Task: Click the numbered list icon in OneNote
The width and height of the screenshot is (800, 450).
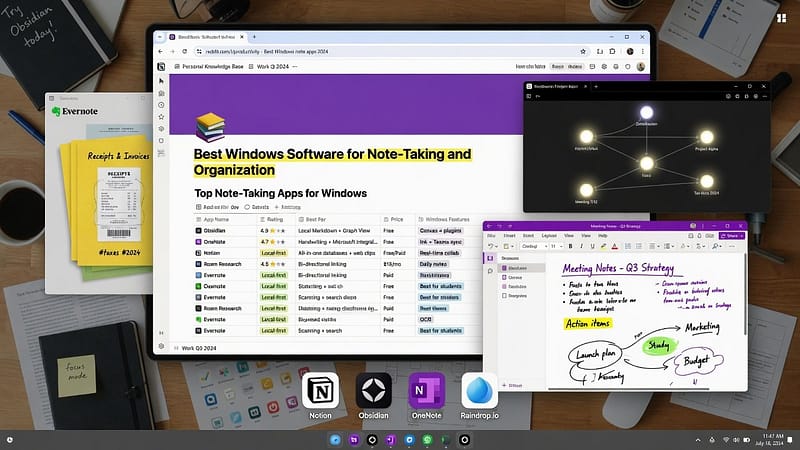Action: [639, 246]
